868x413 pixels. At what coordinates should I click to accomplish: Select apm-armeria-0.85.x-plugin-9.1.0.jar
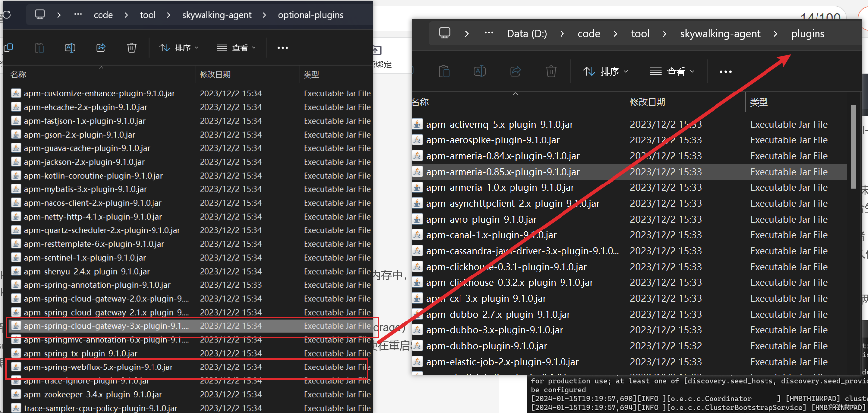(x=629, y=172)
